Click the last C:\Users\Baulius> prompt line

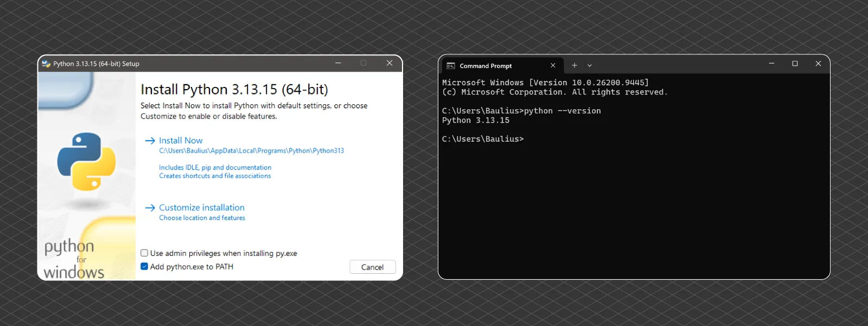point(483,139)
